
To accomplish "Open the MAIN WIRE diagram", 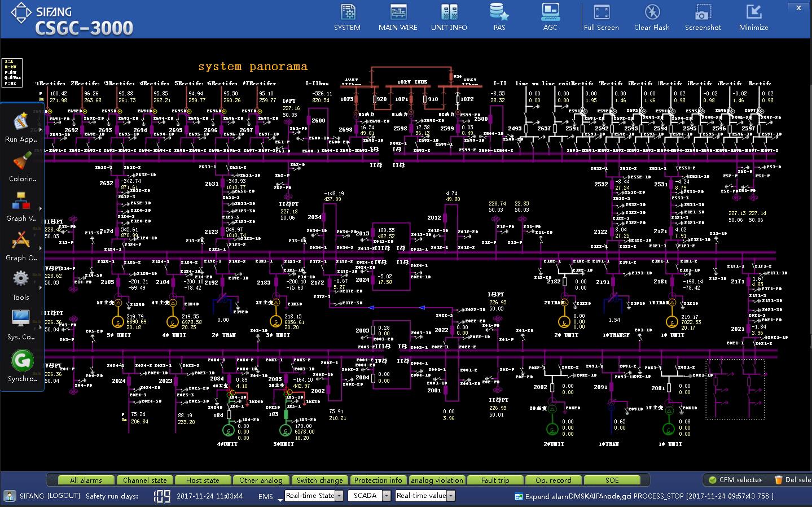I will pos(398,12).
